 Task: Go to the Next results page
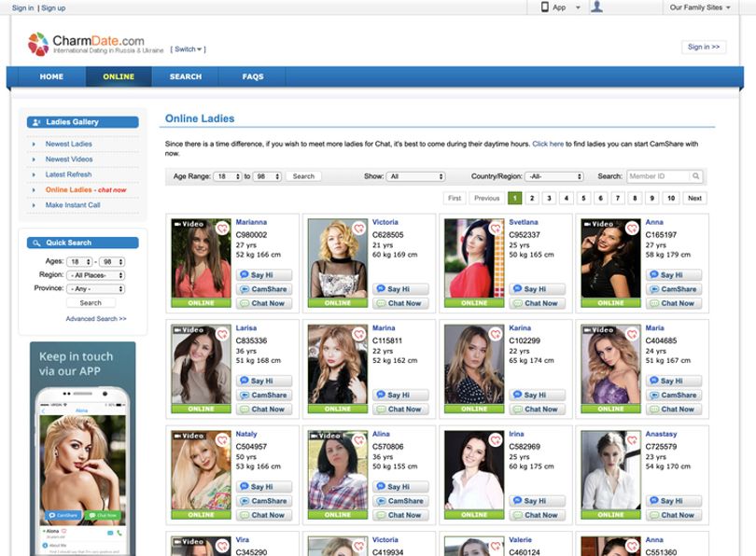coord(694,198)
